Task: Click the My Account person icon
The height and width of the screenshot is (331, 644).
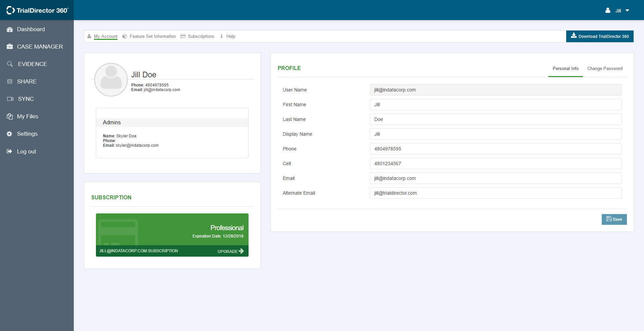Action: click(89, 36)
